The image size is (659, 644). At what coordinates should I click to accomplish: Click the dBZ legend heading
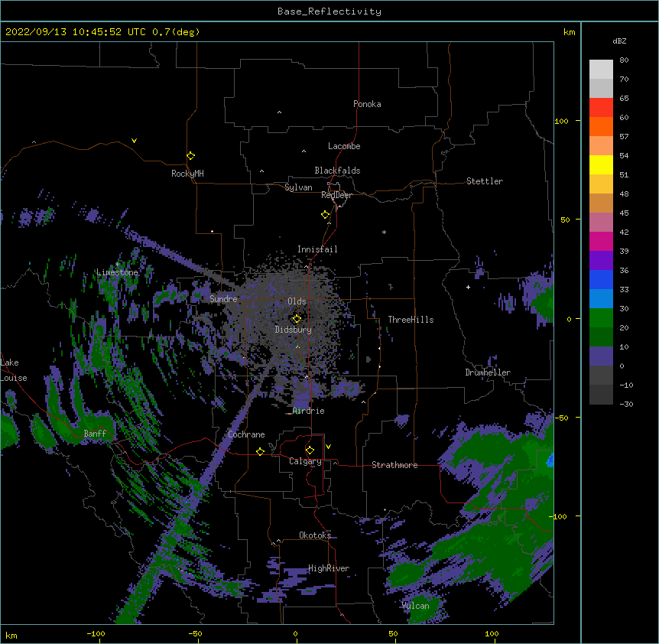(x=619, y=41)
